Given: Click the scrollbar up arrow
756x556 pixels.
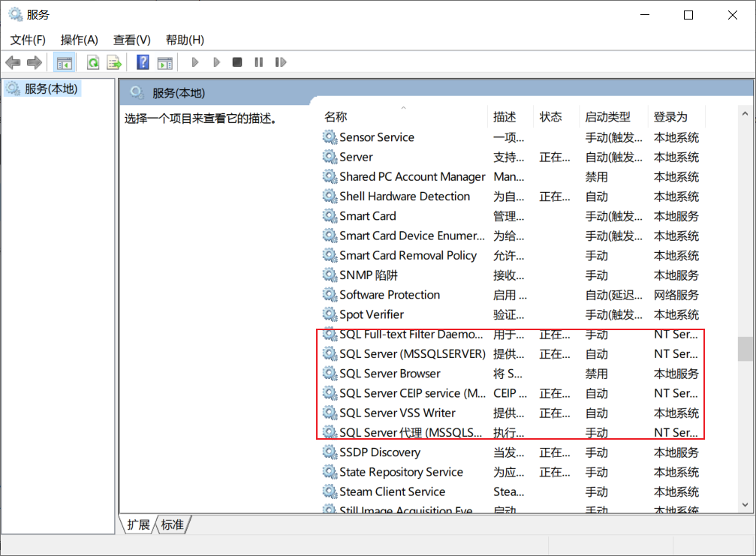Looking at the screenshot, I should (x=745, y=114).
